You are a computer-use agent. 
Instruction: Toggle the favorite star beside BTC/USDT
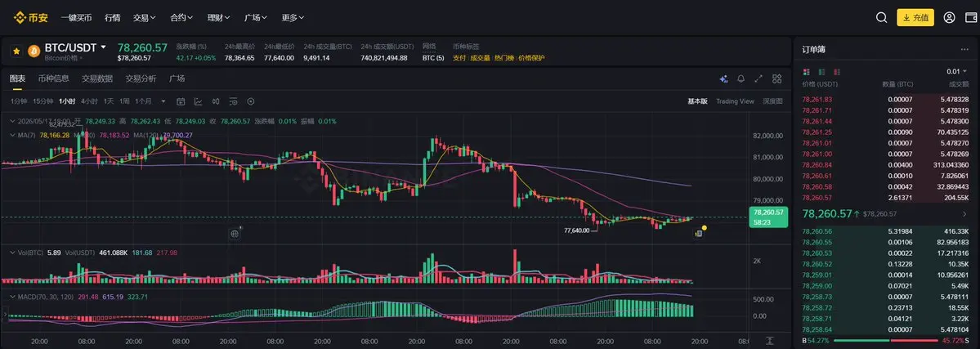click(x=17, y=51)
